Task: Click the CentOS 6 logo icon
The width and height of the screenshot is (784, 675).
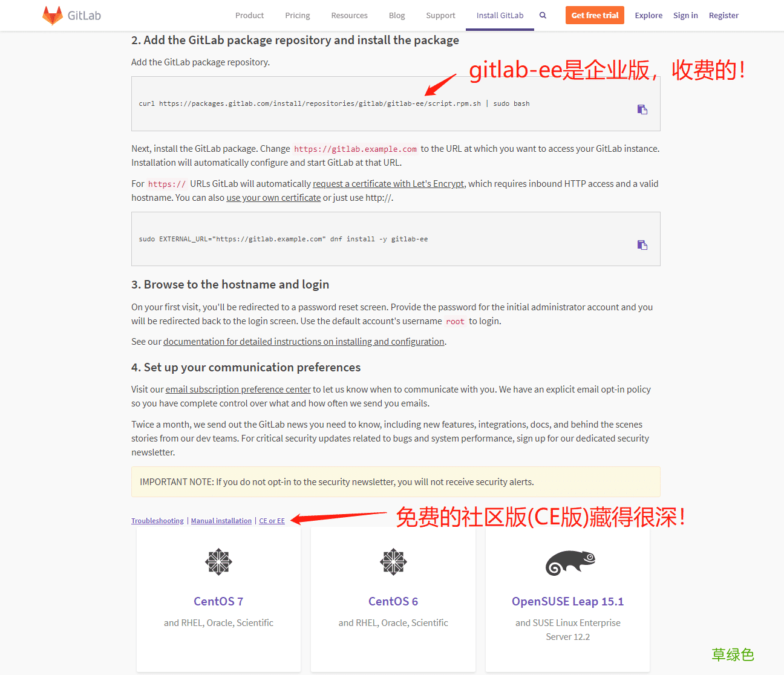Action: click(x=393, y=562)
